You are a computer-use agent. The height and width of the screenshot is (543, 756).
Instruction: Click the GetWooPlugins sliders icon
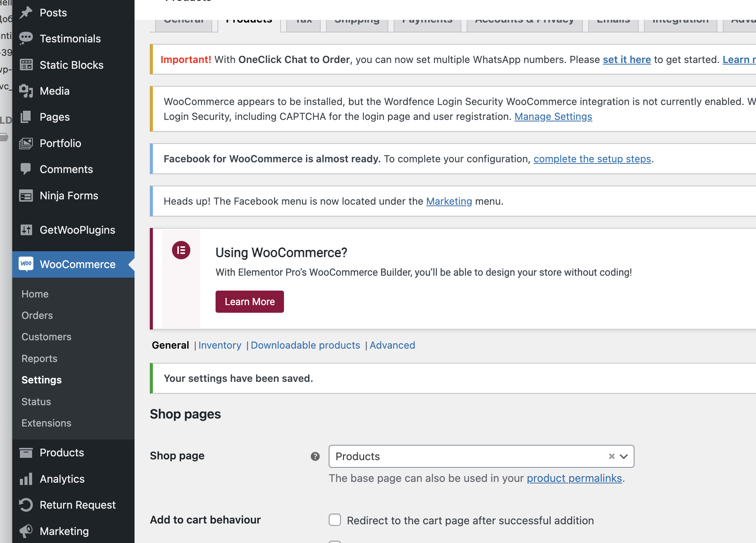tap(26, 230)
